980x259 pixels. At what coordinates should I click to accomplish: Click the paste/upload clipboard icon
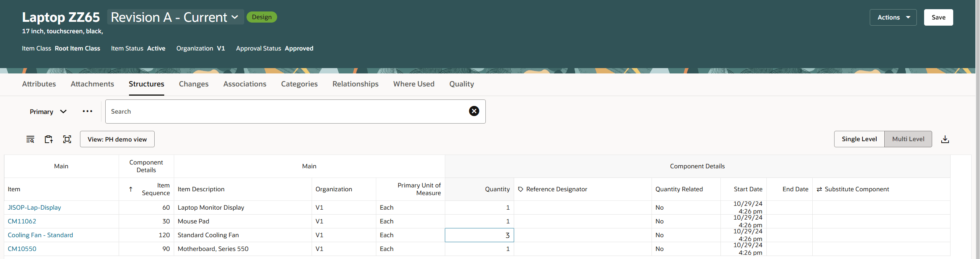coord(49,139)
